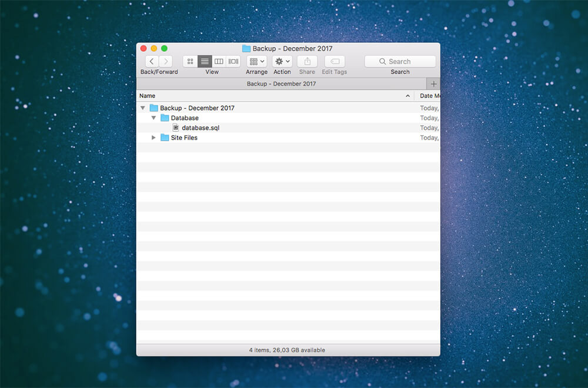Switch to icon view
Screen dimensions: 588x388
190,61
